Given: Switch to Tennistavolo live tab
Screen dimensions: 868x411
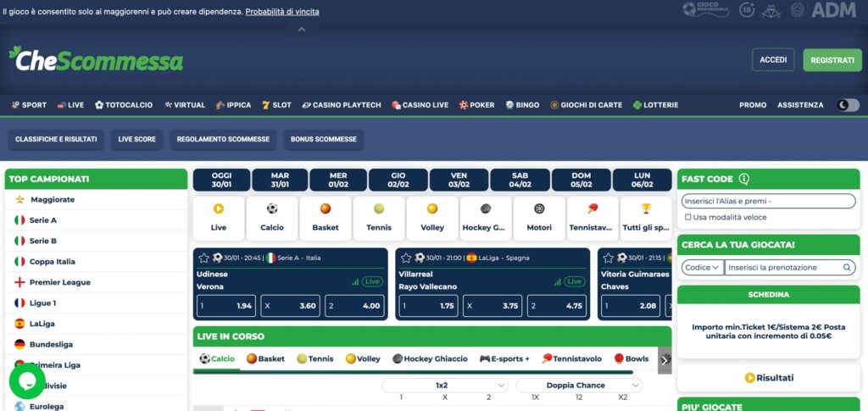Looking at the screenshot, I should pos(572,359).
